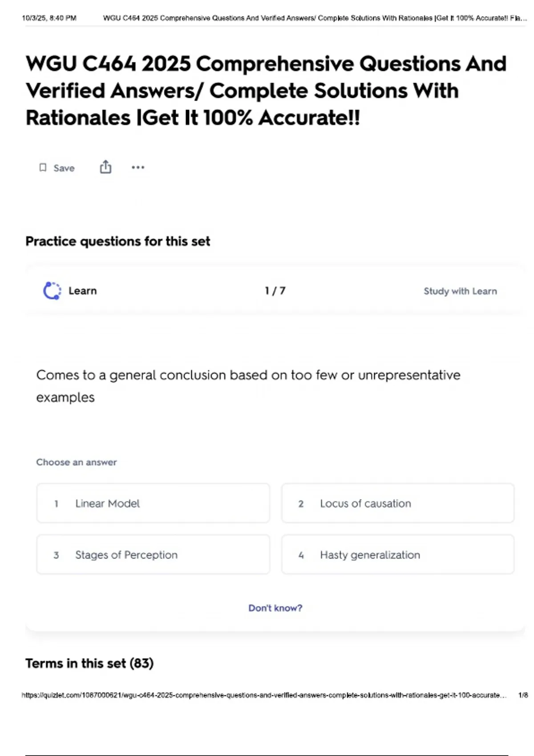Click the Practice questions for this set heading
Image resolution: width=534 pixels, height=756 pixels.
(x=118, y=241)
